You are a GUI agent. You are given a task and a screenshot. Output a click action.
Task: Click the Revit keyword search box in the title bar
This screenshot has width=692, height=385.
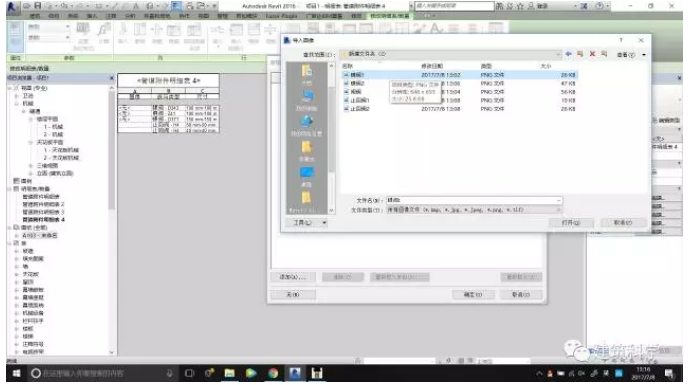pos(454,6)
